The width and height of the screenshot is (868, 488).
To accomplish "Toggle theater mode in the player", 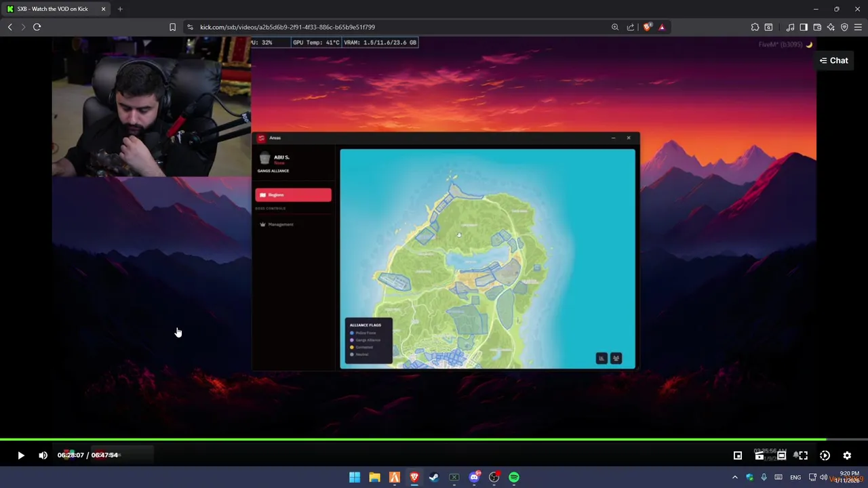I will point(781,455).
